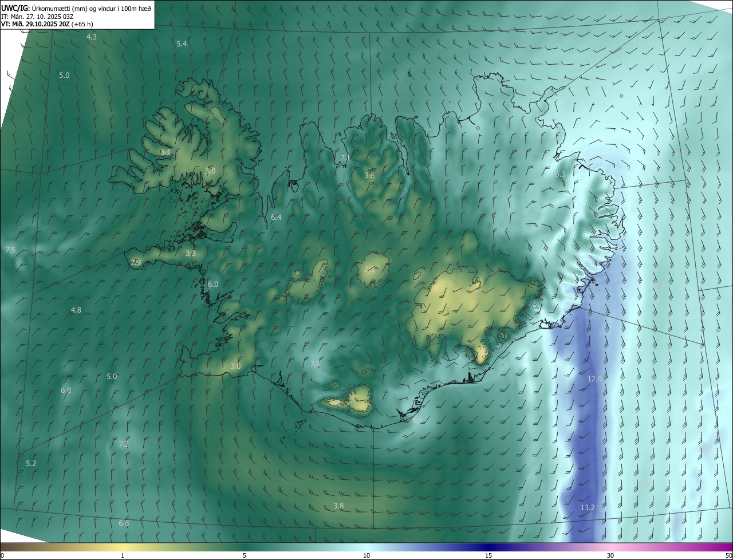This screenshot has width=733, height=560.
Task: Click the 7.8 value in the south
Action: point(315,364)
